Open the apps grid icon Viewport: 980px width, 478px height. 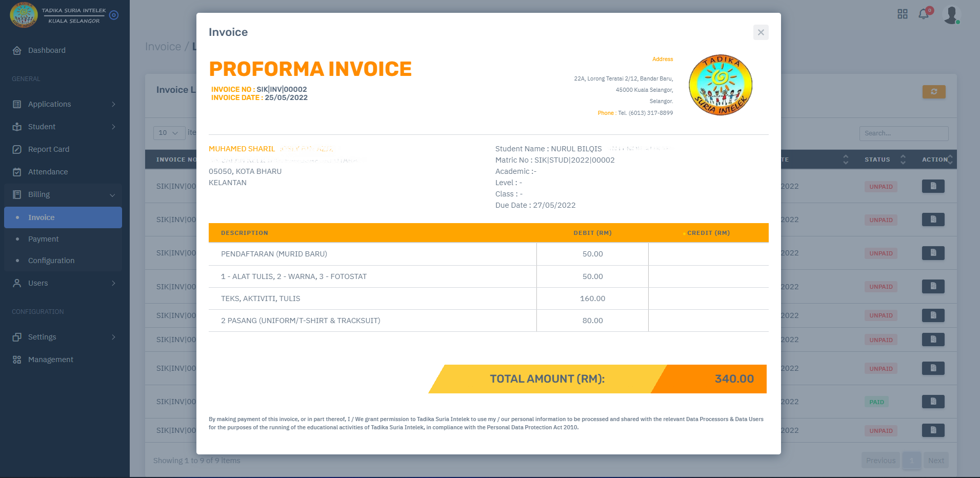903,14
